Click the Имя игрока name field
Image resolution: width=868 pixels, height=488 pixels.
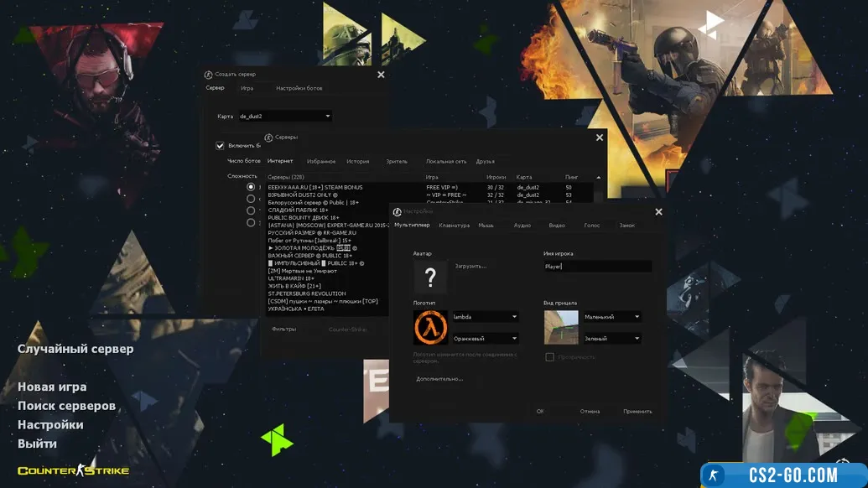tap(597, 266)
